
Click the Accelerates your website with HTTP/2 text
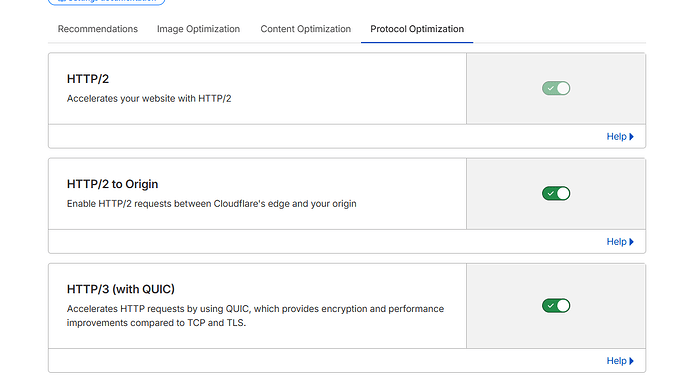pos(149,99)
